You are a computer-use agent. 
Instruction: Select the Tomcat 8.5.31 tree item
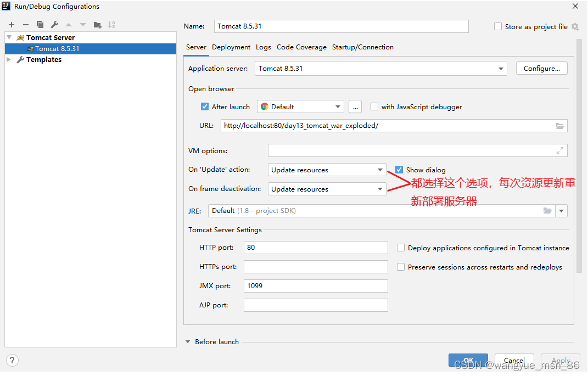point(91,49)
